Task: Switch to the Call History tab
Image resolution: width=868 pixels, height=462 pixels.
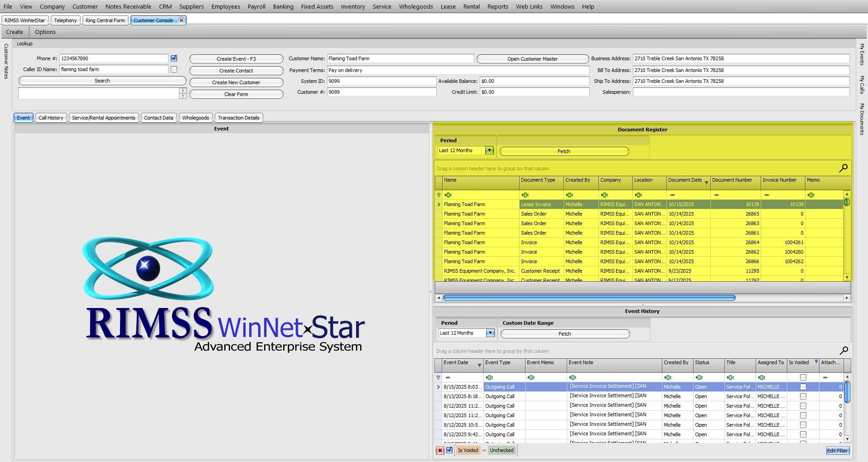Action: (51, 118)
